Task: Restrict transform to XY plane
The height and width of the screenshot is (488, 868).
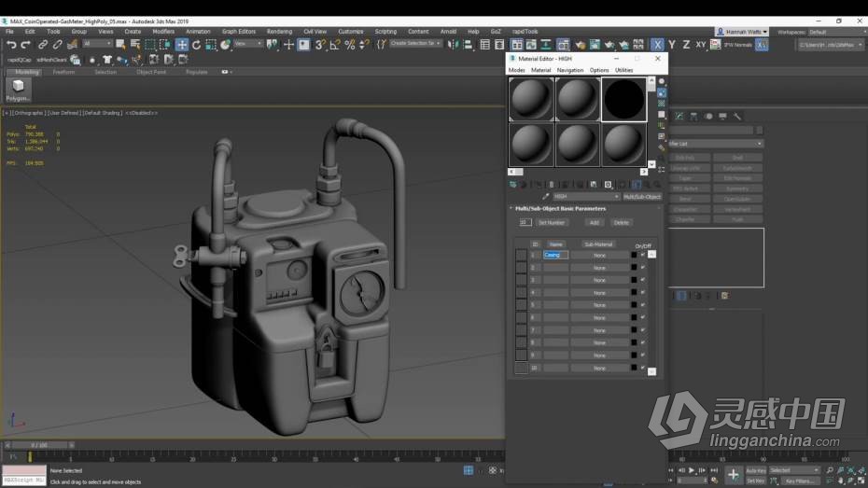Action: pyautogui.click(x=700, y=45)
